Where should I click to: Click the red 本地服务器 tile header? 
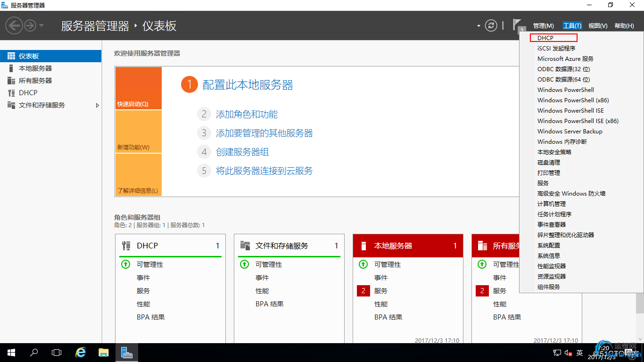pyautogui.click(x=408, y=246)
